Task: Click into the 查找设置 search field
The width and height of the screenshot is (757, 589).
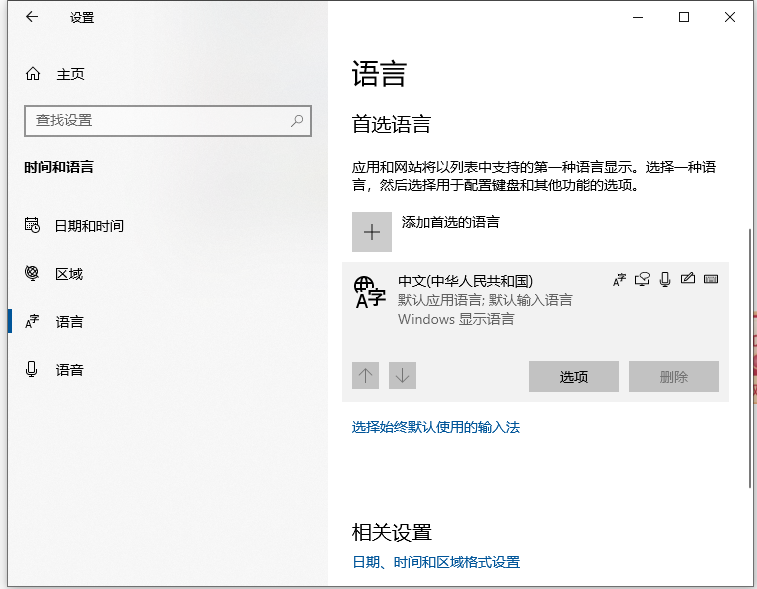Action: (155, 120)
